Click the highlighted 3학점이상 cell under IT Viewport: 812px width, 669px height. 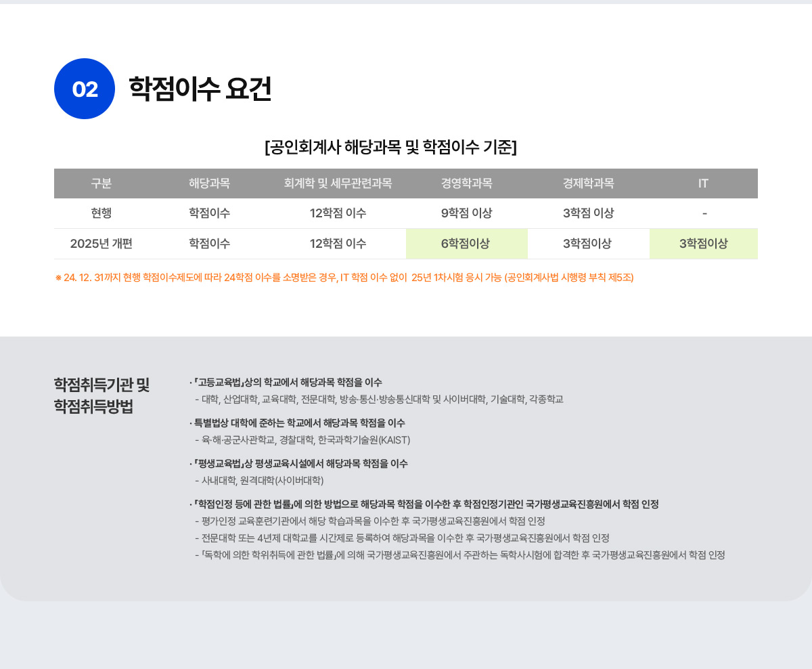703,244
